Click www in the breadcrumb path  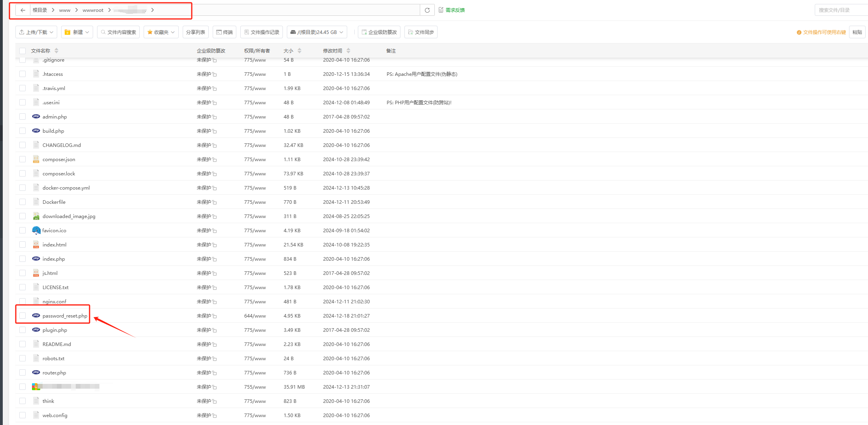click(x=65, y=10)
